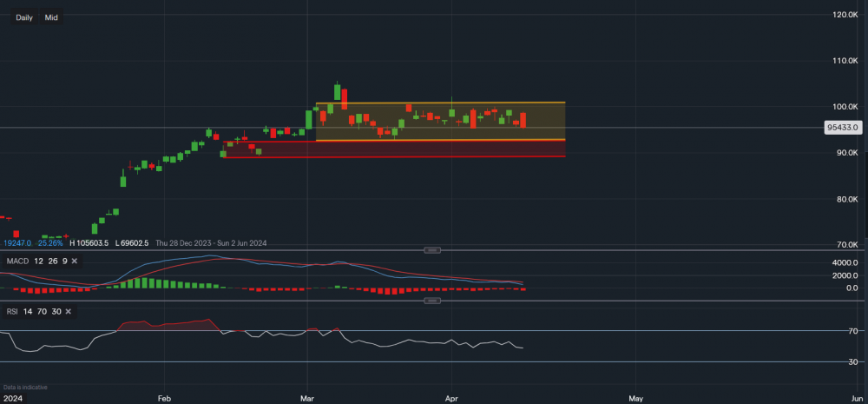Viewport: 868px width, 404px height.
Task: Open the Daily timeframe dropdown
Action: [24, 17]
